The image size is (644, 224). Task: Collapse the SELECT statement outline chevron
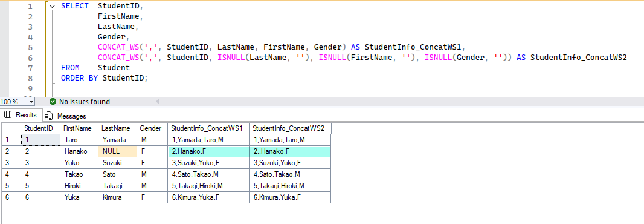point(52,7)
